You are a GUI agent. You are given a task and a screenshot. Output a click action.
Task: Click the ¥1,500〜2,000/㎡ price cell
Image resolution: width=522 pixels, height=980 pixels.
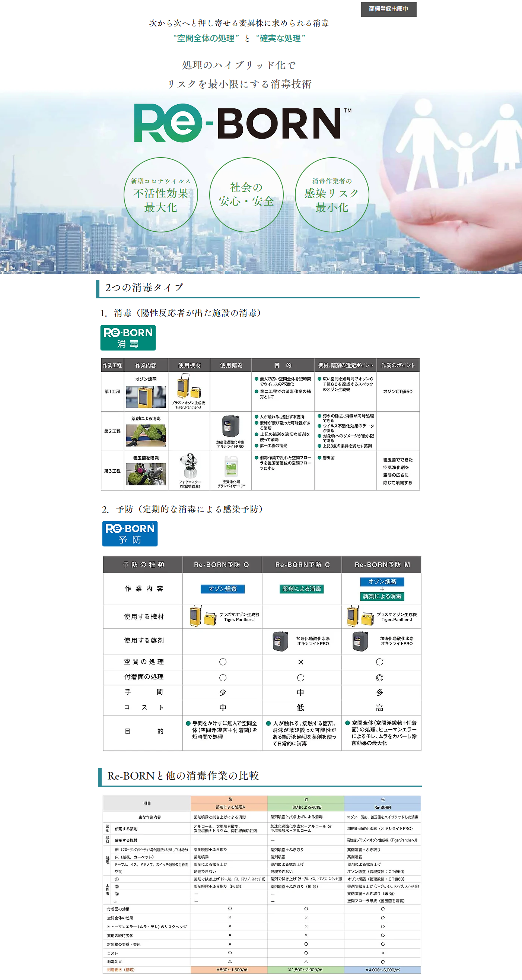(306, 970)
